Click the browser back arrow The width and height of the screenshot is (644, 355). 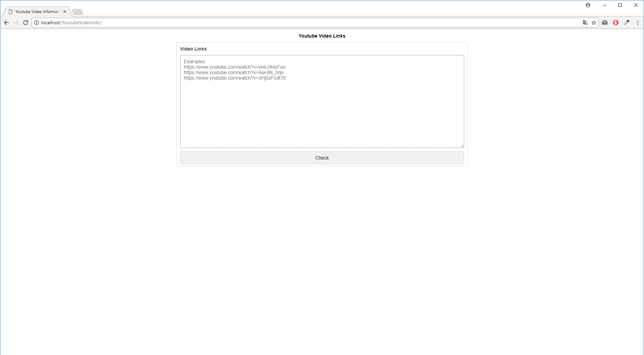[6, 23]
